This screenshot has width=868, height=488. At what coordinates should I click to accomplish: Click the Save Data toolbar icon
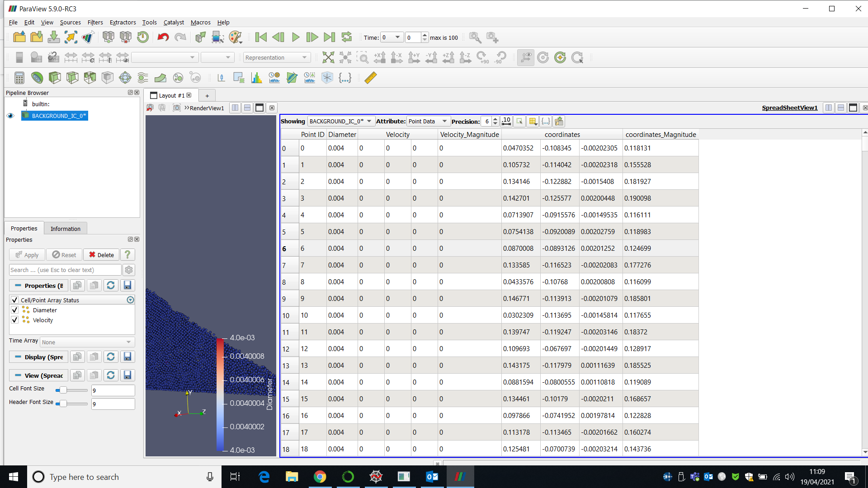pyautogui.click(x=53, y=37)
